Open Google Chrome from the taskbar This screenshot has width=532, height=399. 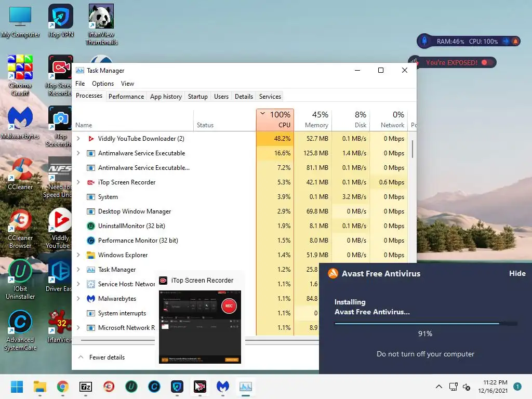coord(62,387)
